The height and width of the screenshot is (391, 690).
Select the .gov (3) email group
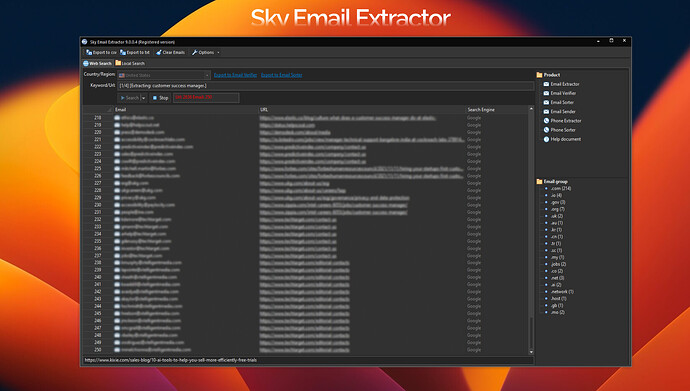point(558,202)
